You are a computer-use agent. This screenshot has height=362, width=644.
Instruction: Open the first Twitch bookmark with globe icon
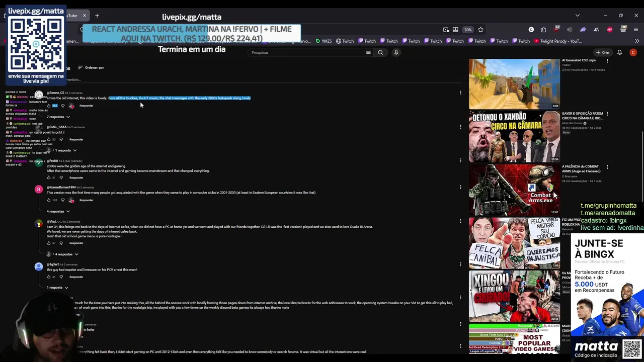click(345, 41)
